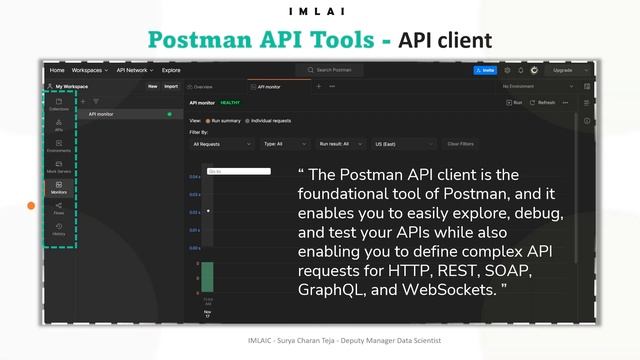Click the Search Postman field
Screen dimensions: 640x360
point(330,70)
